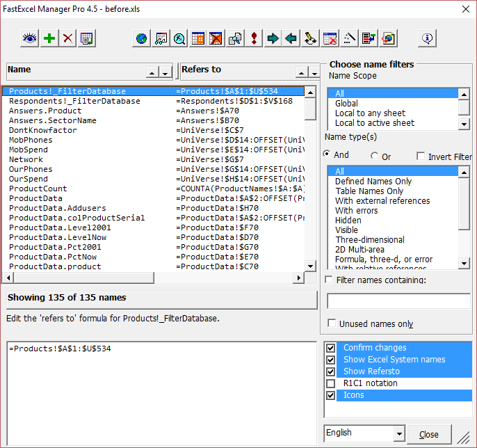Enable R1C1 notation checkbox
The image size is (477, 448).
(x=331, y=383)
